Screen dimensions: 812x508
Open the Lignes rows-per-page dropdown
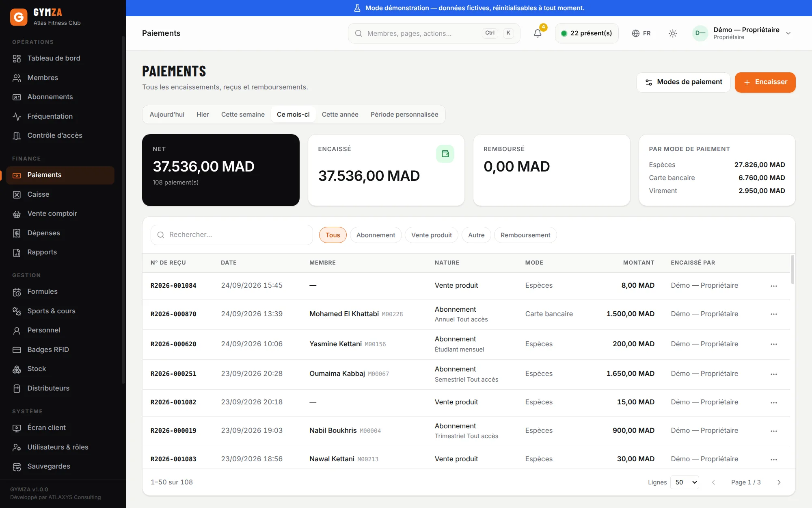click(x=685, y=482)
